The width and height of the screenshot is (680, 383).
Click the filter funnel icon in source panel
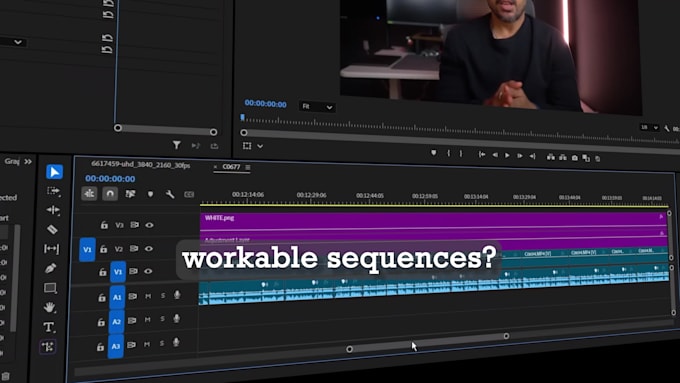pos(177,145)
